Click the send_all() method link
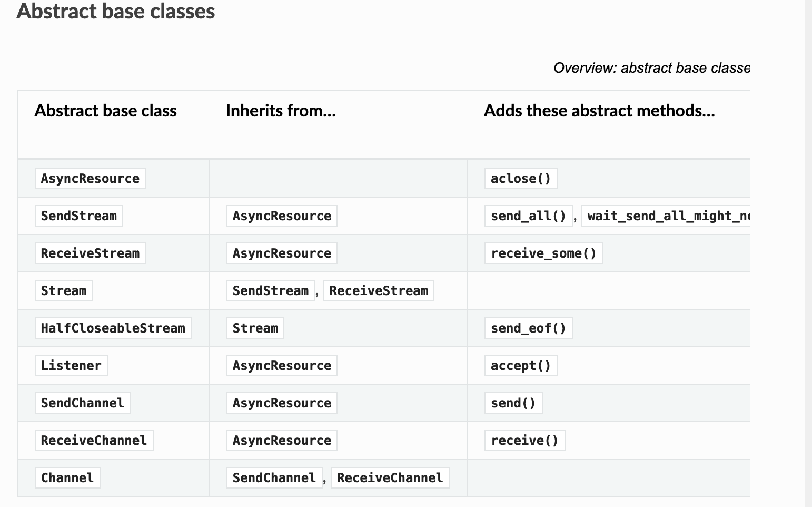The width and height of the screenshot is (812, 507). point(528,216)
